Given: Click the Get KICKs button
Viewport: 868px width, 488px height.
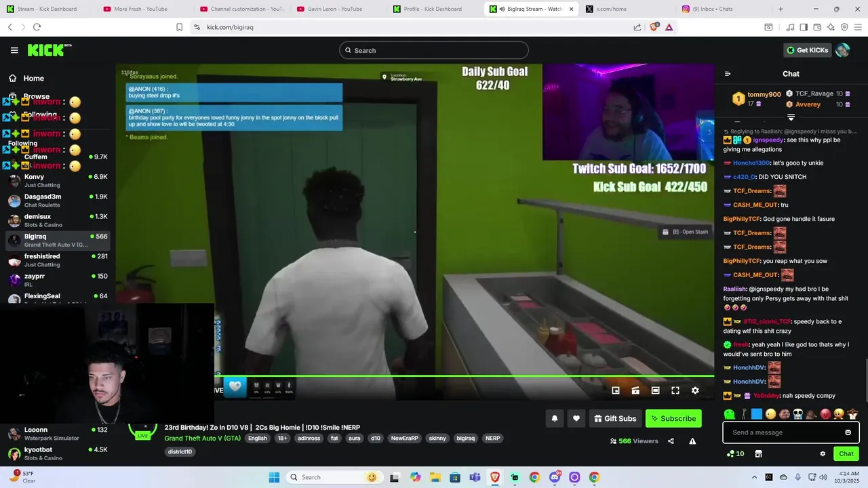Looking at the screenshot, I should tap(808, 50).
